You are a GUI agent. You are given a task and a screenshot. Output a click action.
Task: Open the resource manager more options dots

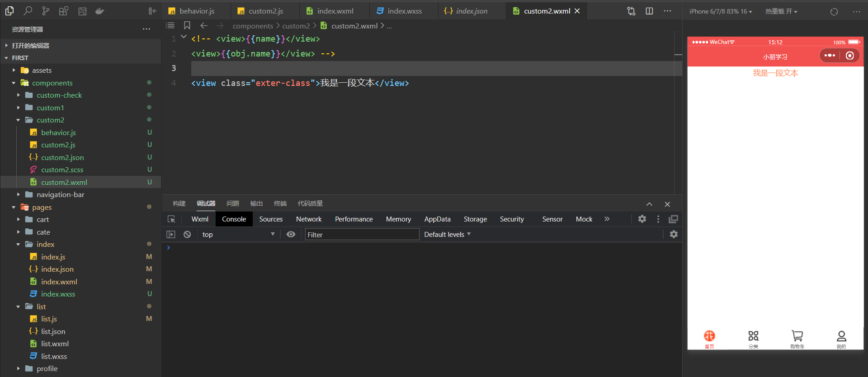[146, 29]
